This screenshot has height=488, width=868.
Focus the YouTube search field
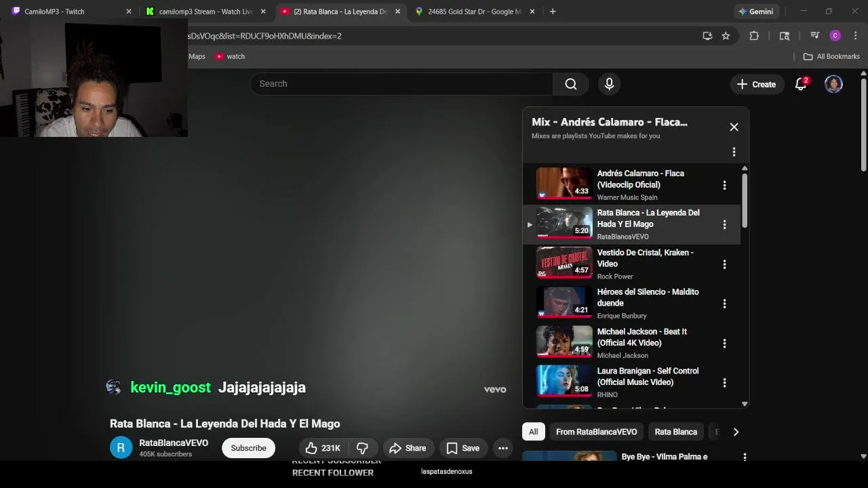[401, 84]
